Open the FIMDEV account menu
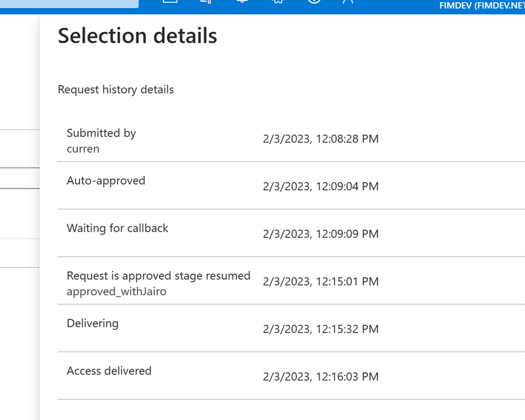The height and width of the screenshot is (420, 525). pos(481,6)
